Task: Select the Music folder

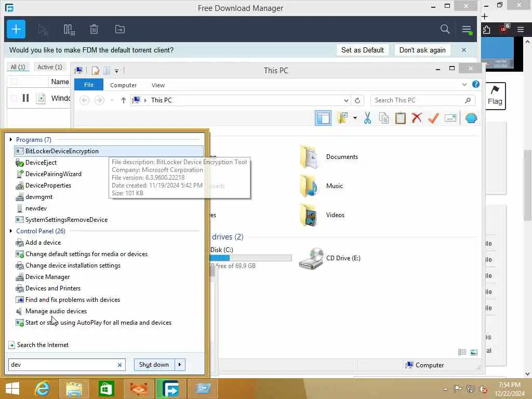Action: [x=322, y=186]
